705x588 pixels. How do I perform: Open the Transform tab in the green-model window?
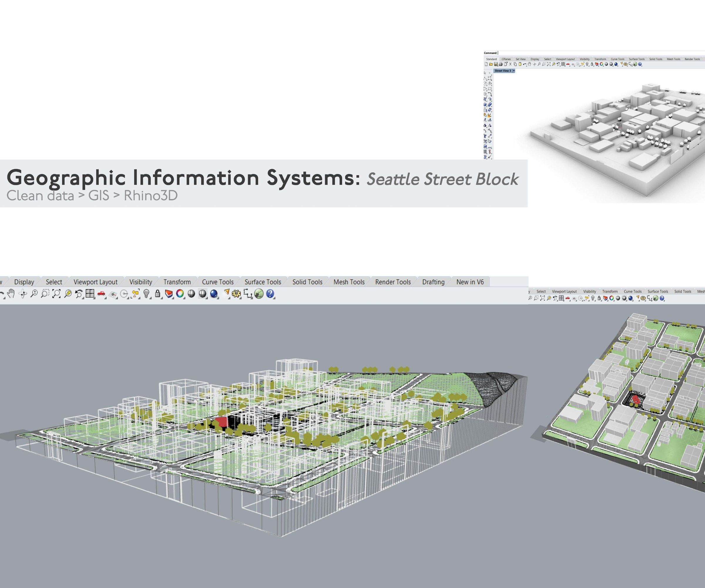pos(610,292)
